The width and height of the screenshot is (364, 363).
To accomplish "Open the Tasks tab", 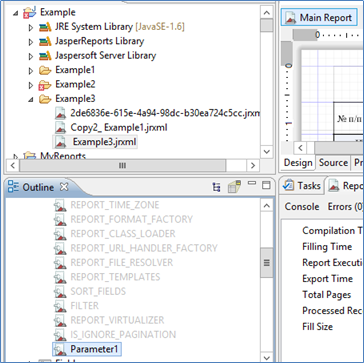I will tap(302, 186).
